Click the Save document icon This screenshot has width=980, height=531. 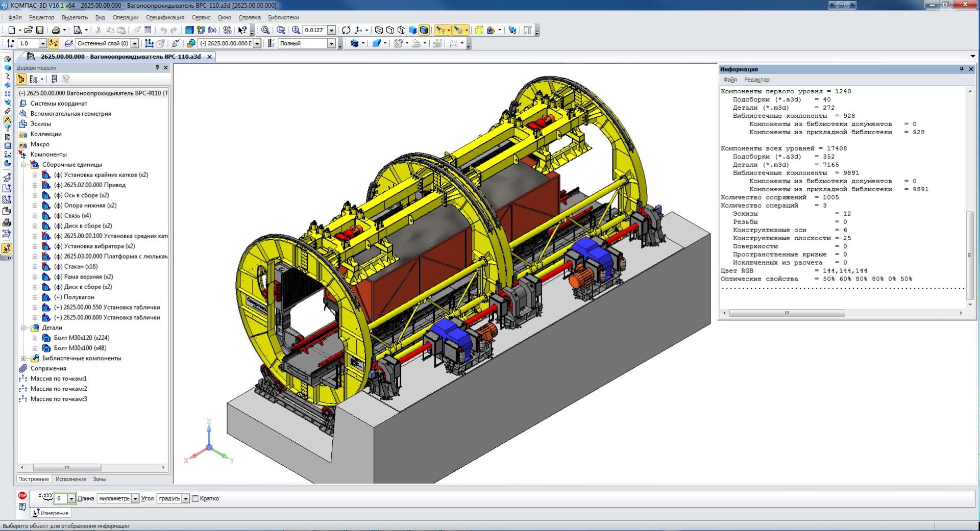click(x=39, y=30)
